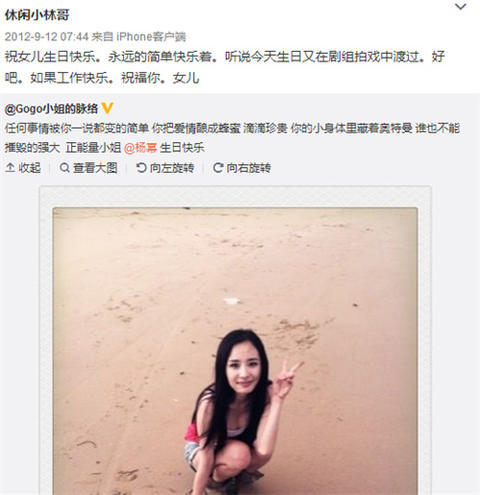Open the 2012-9-12 07:44 timestamp link

point(47,36)
